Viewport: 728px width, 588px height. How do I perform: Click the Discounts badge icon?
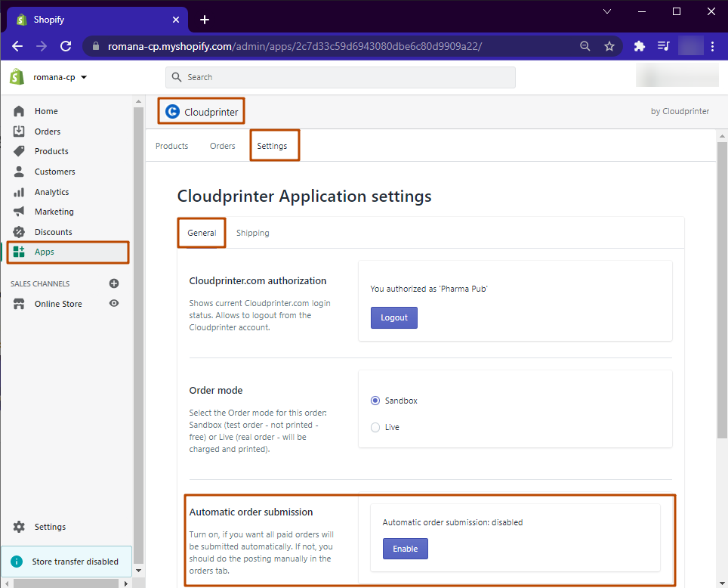[19, 232]
